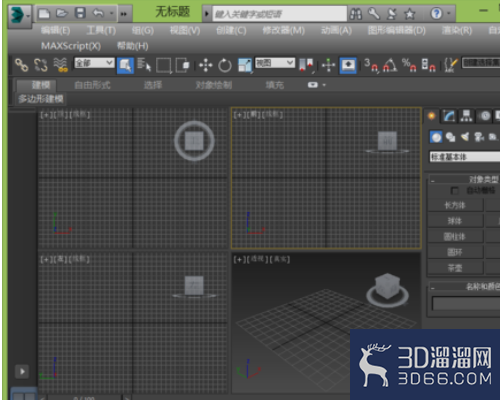This screenshot has width=500, height=400.
Task: Create a 圆环 torus primitive
Action: [455, 252]
